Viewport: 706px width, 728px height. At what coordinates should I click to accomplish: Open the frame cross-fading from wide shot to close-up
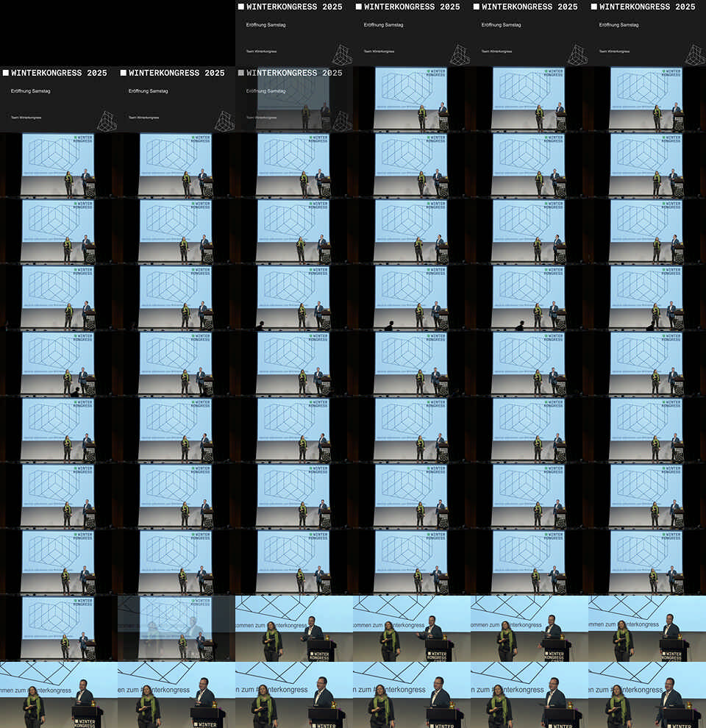click(x=176, y=629)
